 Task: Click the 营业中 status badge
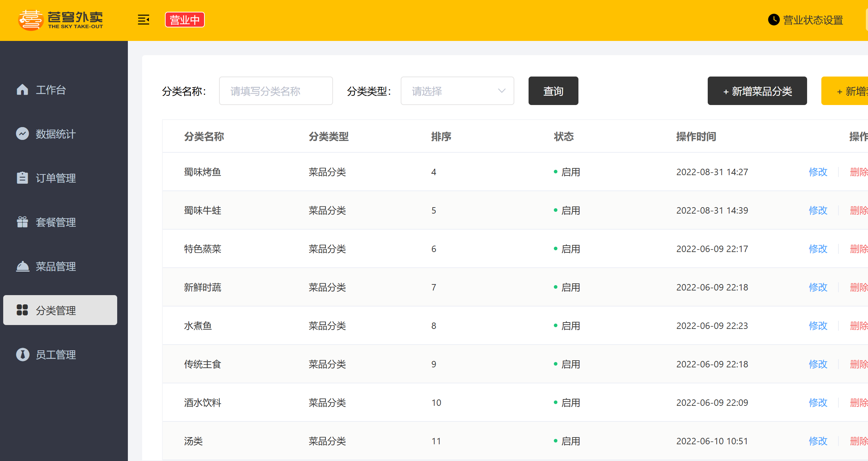[184, 20]
